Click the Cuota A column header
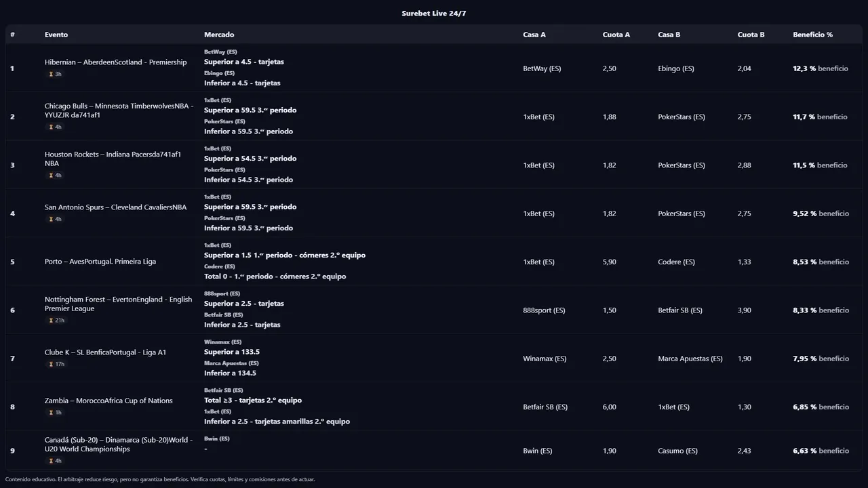The height and width of the screenshot is (488, 868). (616, 35)
